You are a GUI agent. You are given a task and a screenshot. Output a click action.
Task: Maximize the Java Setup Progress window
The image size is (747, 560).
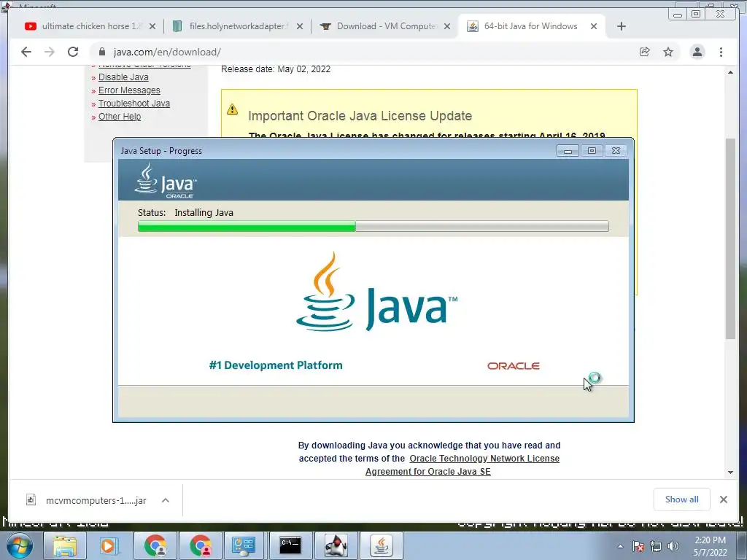point(592,151)
